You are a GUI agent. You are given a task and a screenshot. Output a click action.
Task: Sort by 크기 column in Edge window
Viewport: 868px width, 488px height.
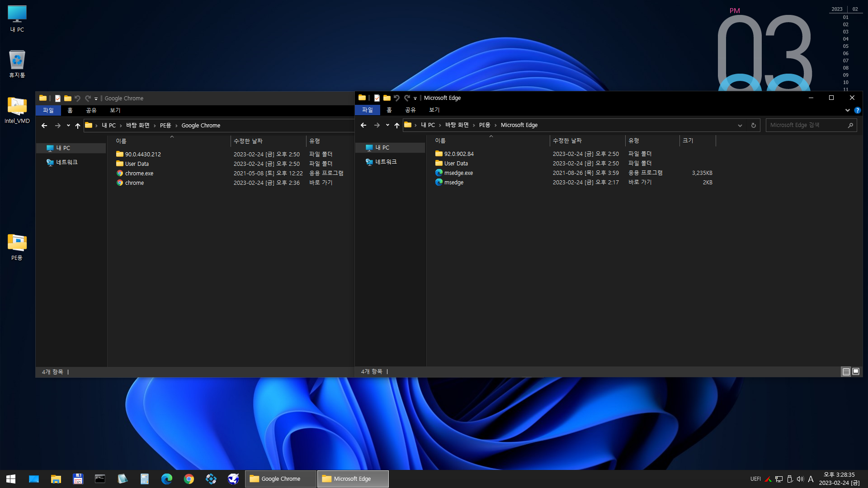(x=698, y=141)
